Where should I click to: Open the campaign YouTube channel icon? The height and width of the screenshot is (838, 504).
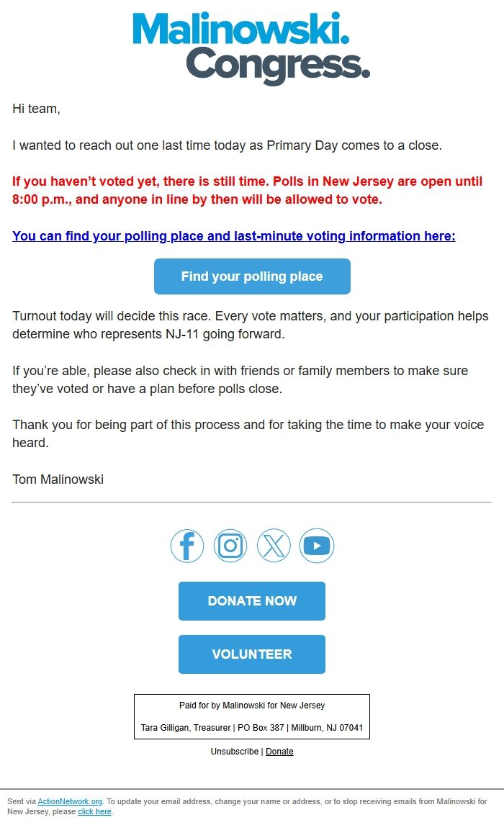coord(317,545)
